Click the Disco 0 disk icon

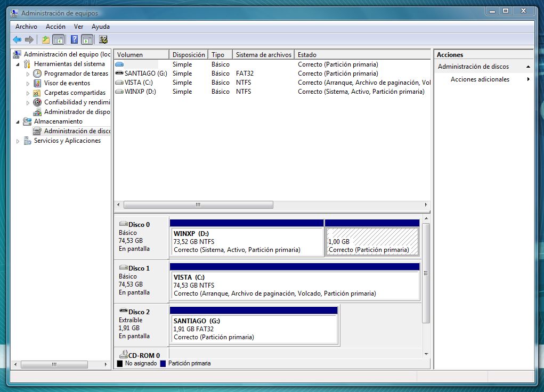123,224
